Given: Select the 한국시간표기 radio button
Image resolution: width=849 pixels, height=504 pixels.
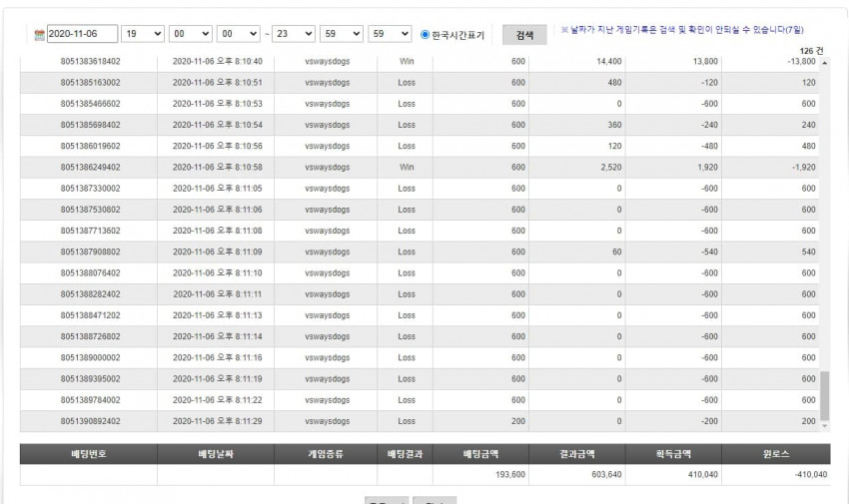Looking at the screenshot, I should [x=425, y=35].
